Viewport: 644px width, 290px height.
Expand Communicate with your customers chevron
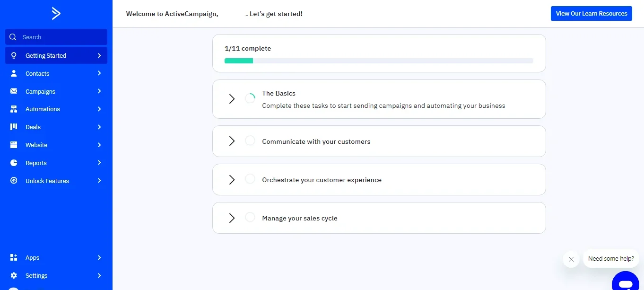[232, 141]
